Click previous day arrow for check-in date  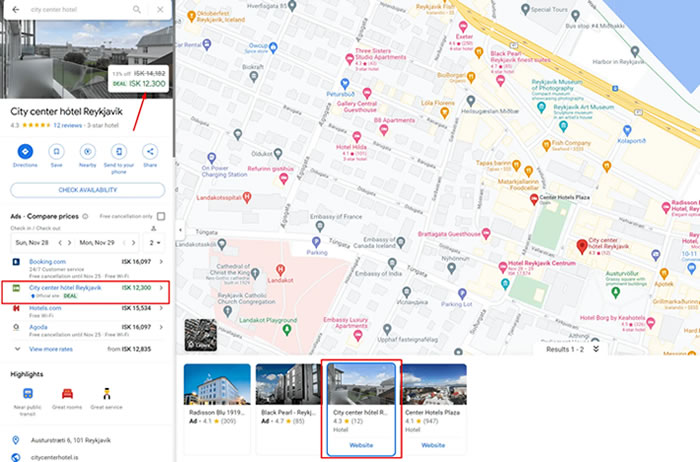60,243
